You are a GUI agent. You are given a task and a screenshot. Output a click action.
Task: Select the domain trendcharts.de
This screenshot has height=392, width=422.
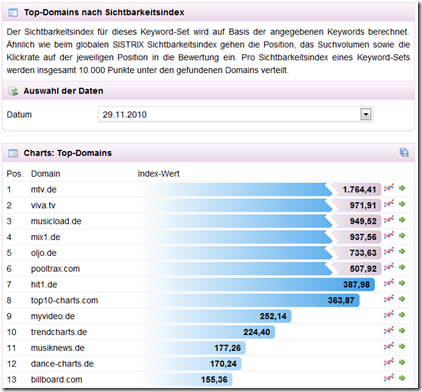pyautogui.click(x=59, y=332)
